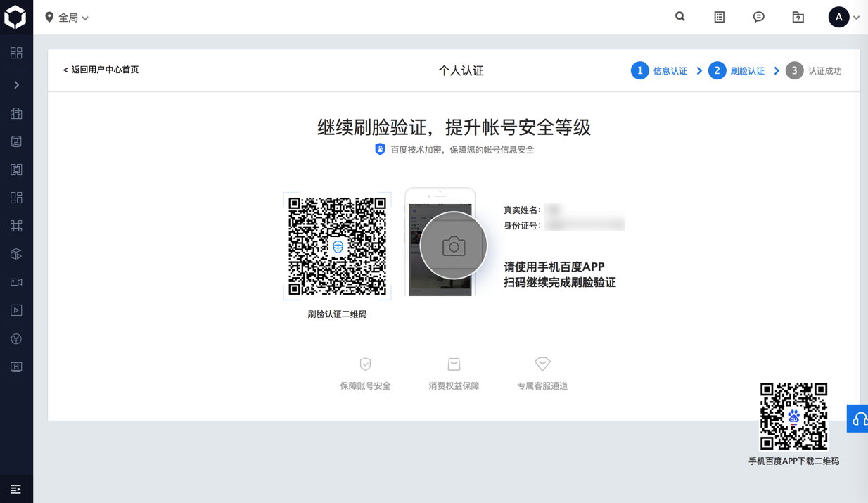Click the 保障账号安全 label text
The width and height of the screenshot is (868, 503).
[x=365, y=386]
